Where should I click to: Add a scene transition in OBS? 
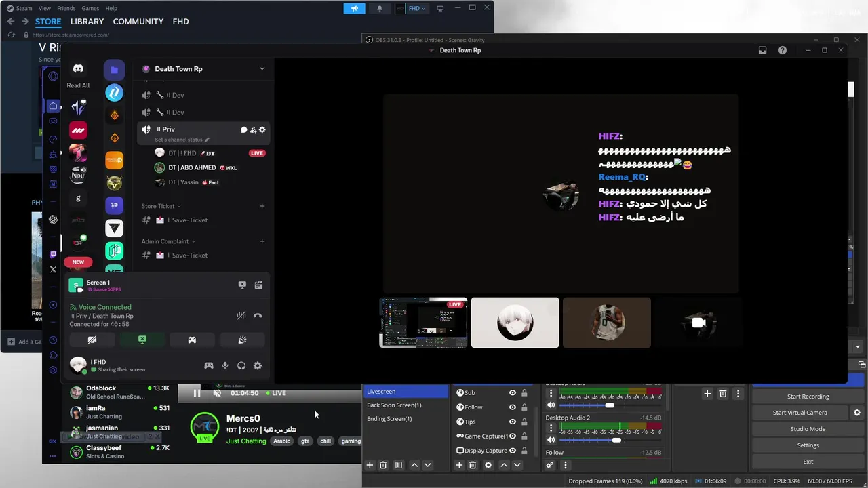point(707,394)
